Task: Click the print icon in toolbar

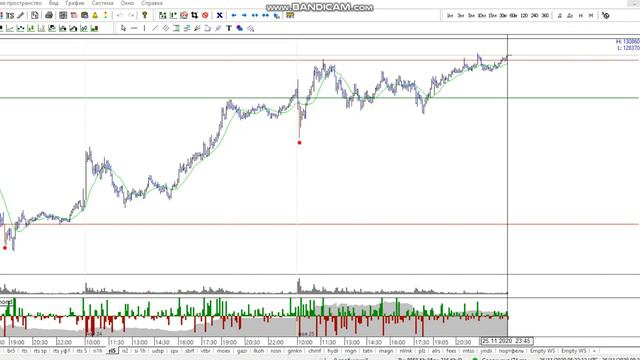Action: (49, 16)
